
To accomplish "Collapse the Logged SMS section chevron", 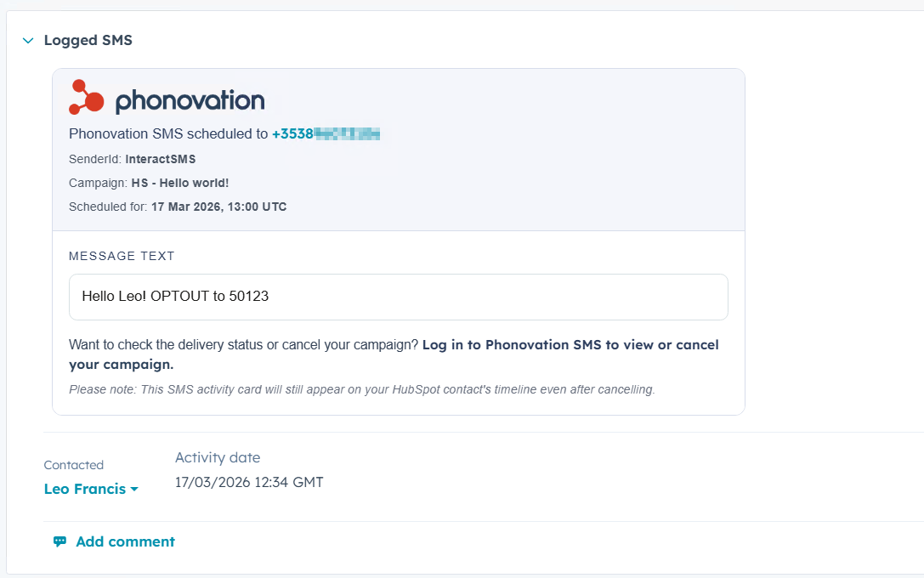I will pos(28,41).
